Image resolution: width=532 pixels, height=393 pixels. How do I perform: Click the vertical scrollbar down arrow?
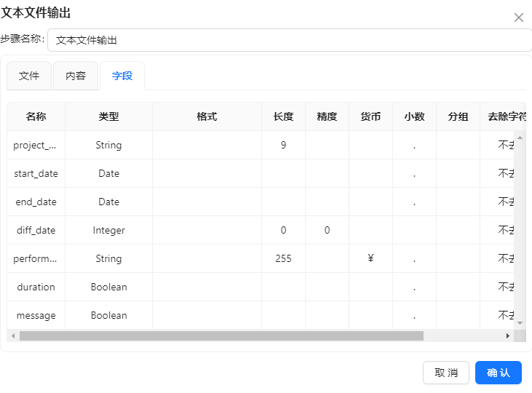coord(520,322)
